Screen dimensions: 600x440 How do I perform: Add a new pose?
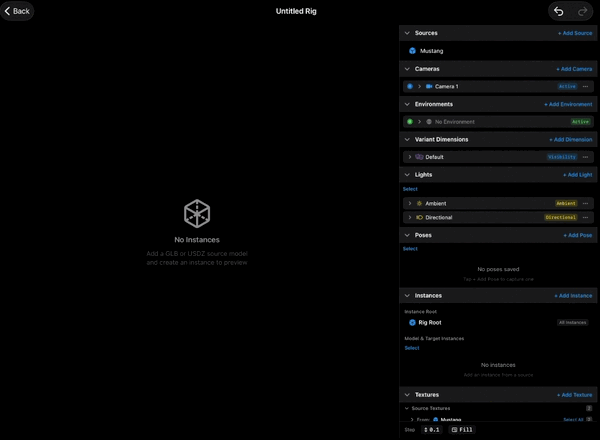click(x=577, y=235)
